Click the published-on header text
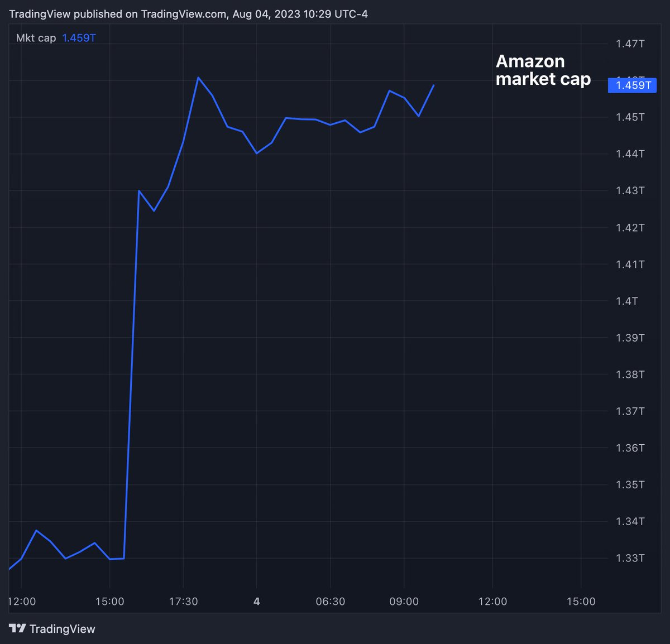The width and height of the screenshot is (670, 644). pyautogui.click(x=188, y=14)
